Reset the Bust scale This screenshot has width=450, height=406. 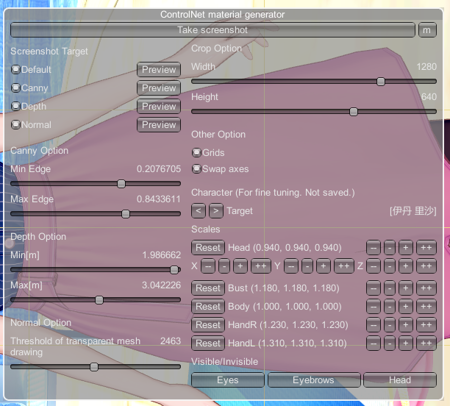tap(208, 288)
